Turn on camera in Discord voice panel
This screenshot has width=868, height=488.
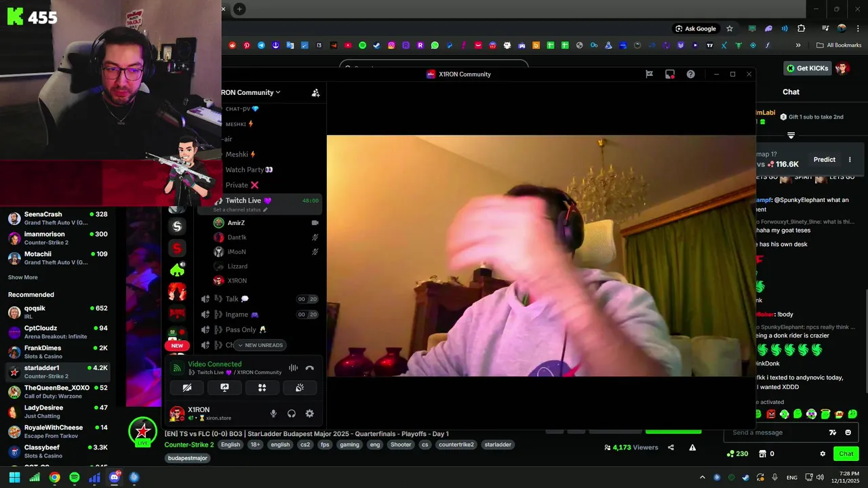click(x=187, y=388)
